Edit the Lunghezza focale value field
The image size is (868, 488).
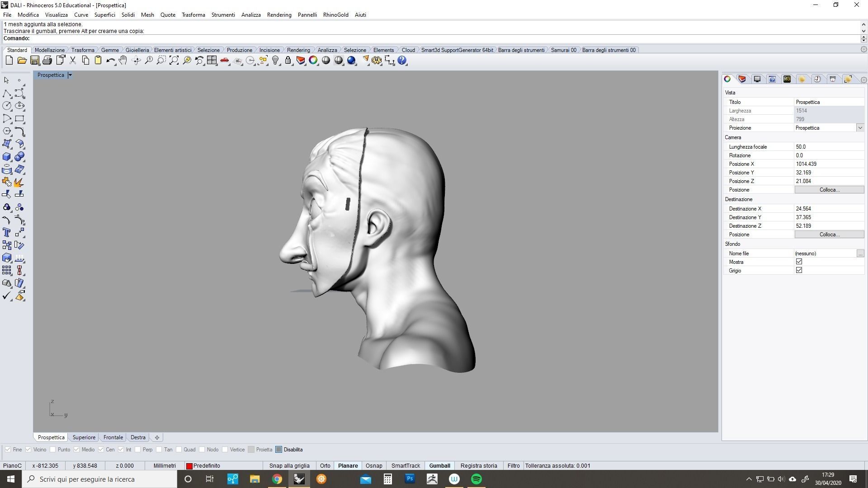pos(829,147)
